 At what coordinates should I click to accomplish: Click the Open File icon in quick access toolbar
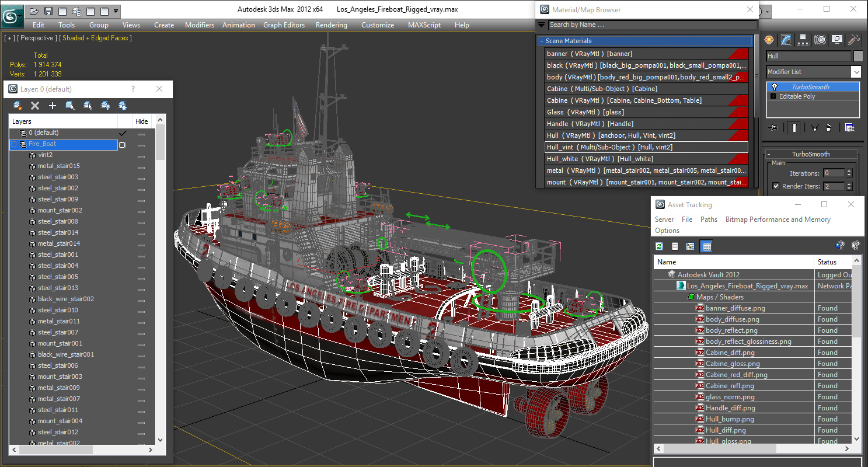click(34, 11)
